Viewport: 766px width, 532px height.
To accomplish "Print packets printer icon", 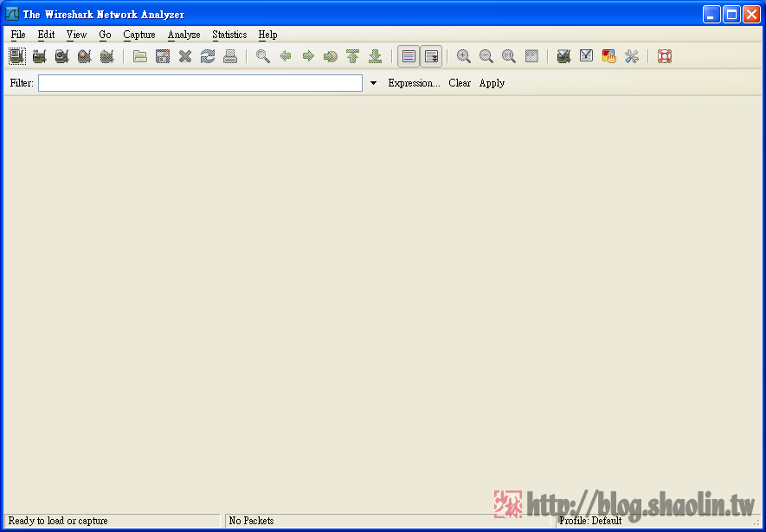I will coord(230,56).
